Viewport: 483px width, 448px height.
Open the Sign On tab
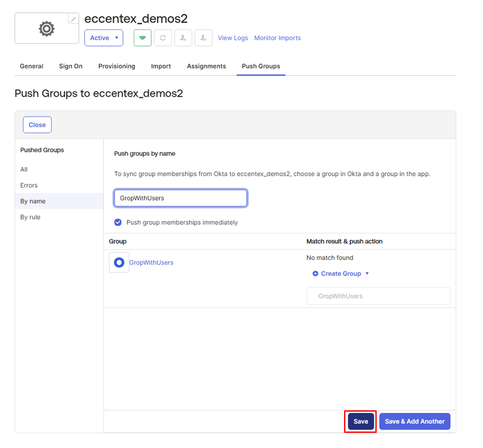(71, 66)
